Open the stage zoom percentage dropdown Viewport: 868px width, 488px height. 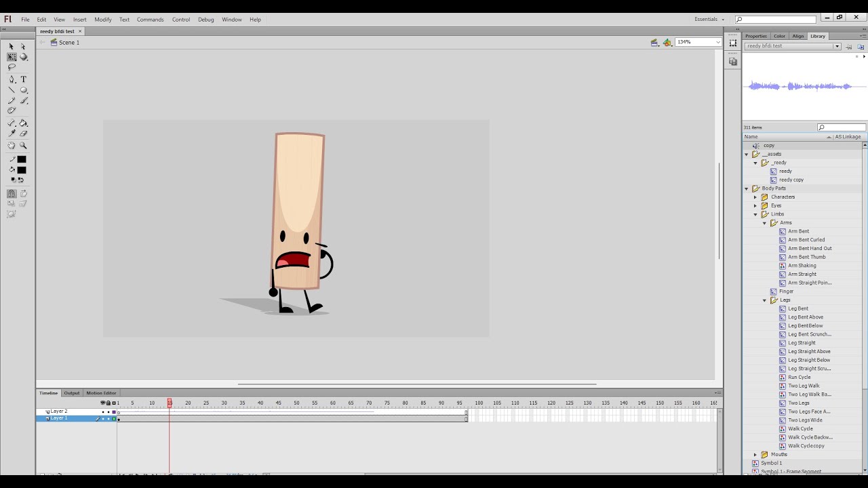(717, 42)
